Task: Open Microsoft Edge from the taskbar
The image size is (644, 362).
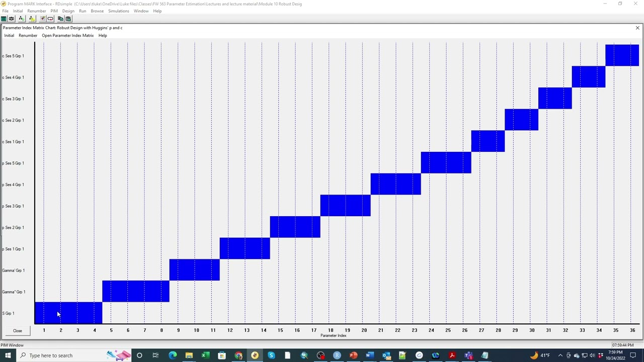Action: click(173, 355)
